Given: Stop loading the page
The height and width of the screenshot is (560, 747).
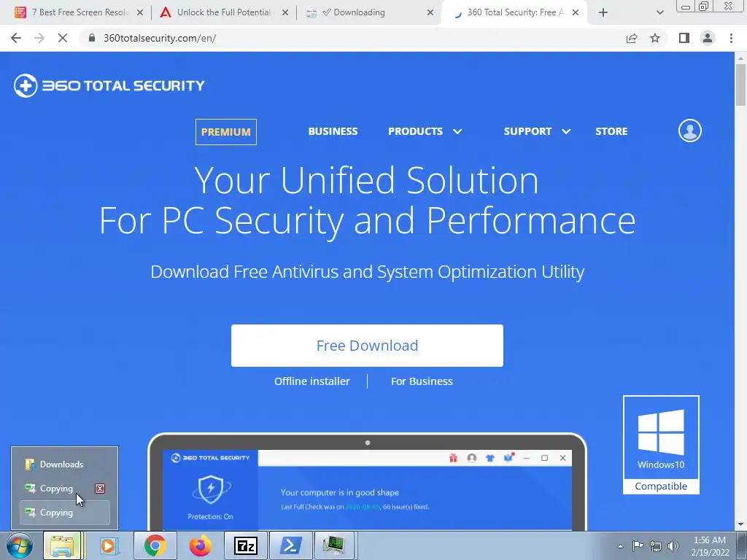Looking at the screenshot, I should (63, 38).
